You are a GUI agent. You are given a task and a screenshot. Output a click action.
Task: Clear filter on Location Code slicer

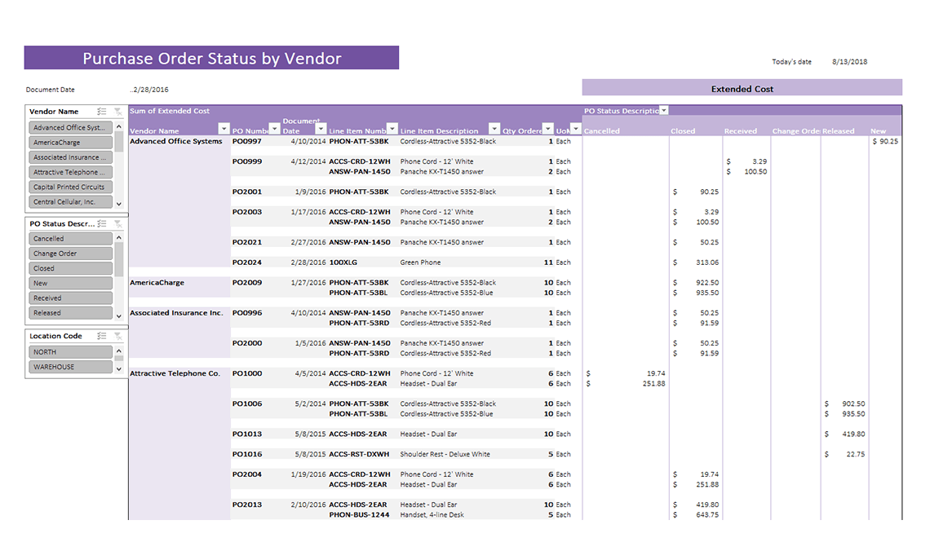click(x=118, y=336)
